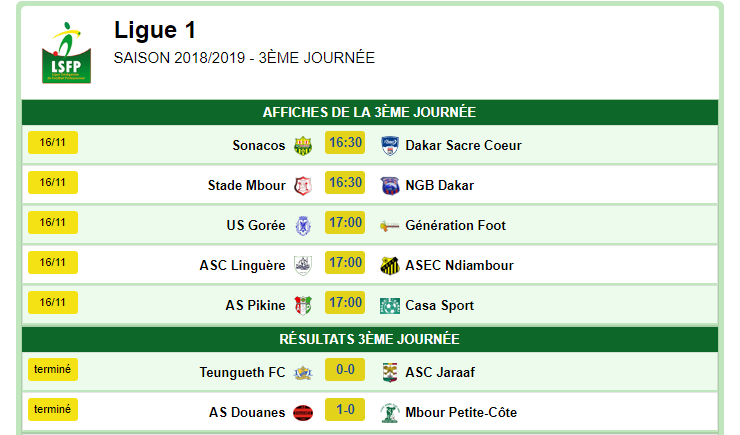Click the US Gorée team crest

tap(303, 226)
